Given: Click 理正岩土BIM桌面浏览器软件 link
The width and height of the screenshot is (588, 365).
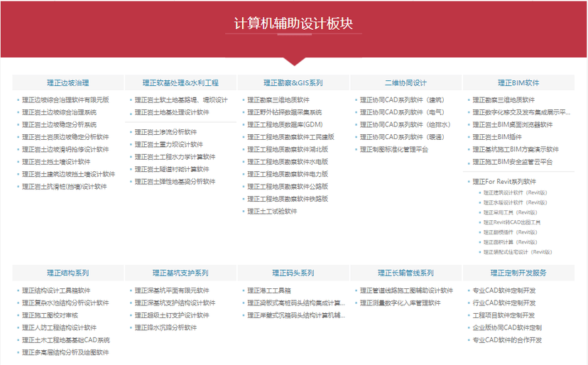Looking at the screenshot, I should click(x=513, y=124).
